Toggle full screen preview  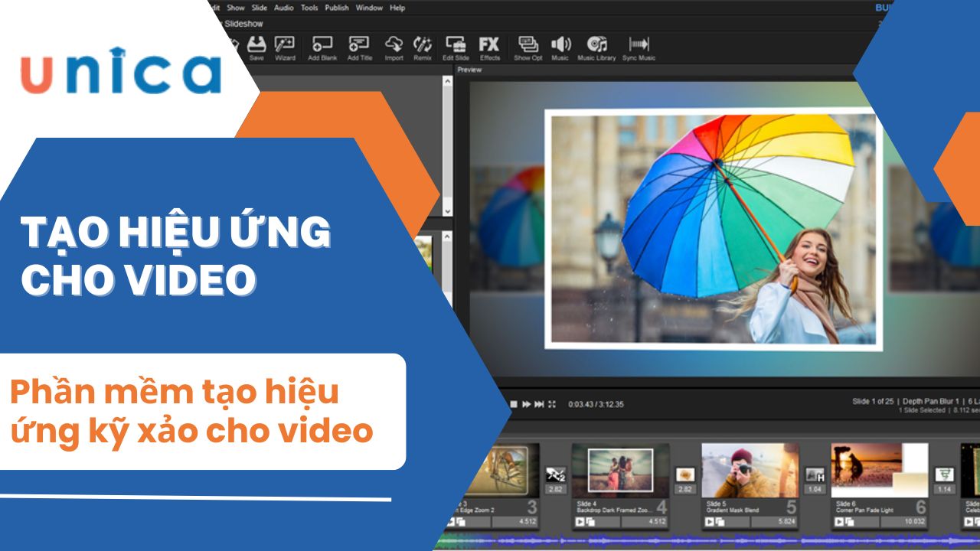[551, 404]
